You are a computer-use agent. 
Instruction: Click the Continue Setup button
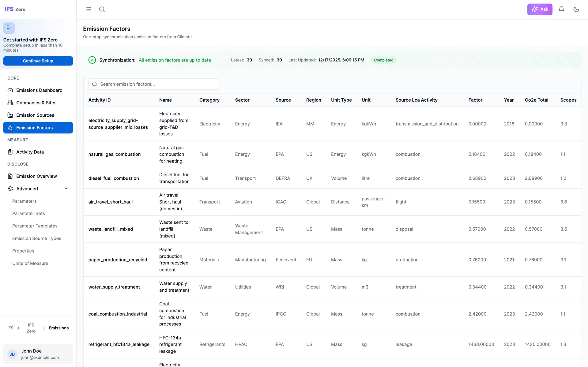click(38, 61)
